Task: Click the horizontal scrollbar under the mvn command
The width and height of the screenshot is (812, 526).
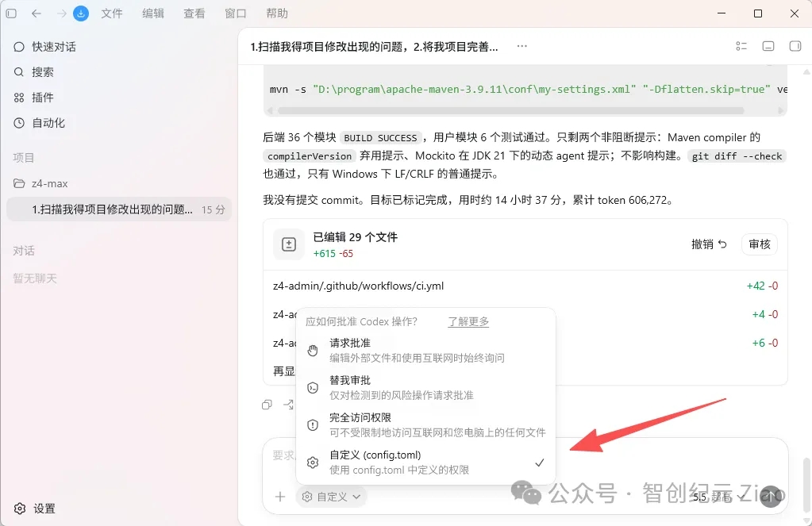Action: (x=510, y=110)
